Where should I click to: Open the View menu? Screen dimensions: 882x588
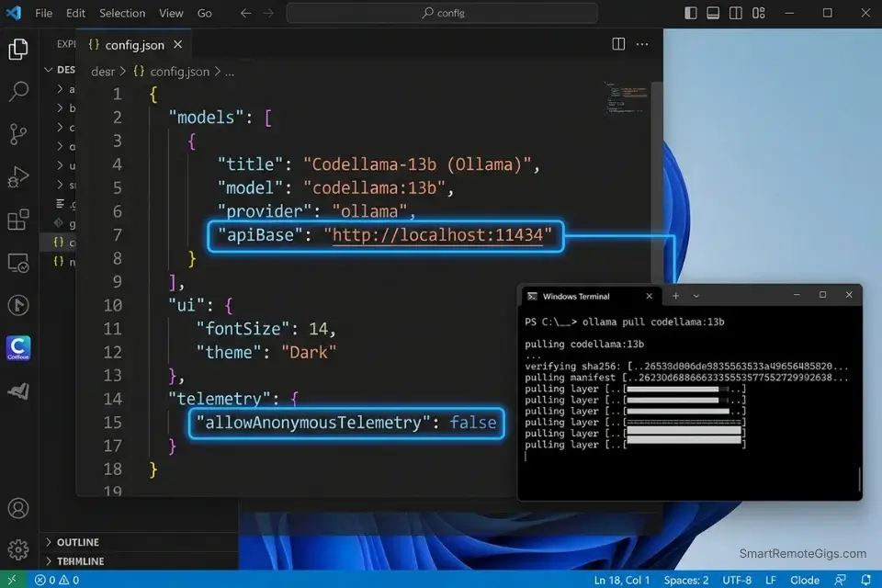[x=171, y=13]
